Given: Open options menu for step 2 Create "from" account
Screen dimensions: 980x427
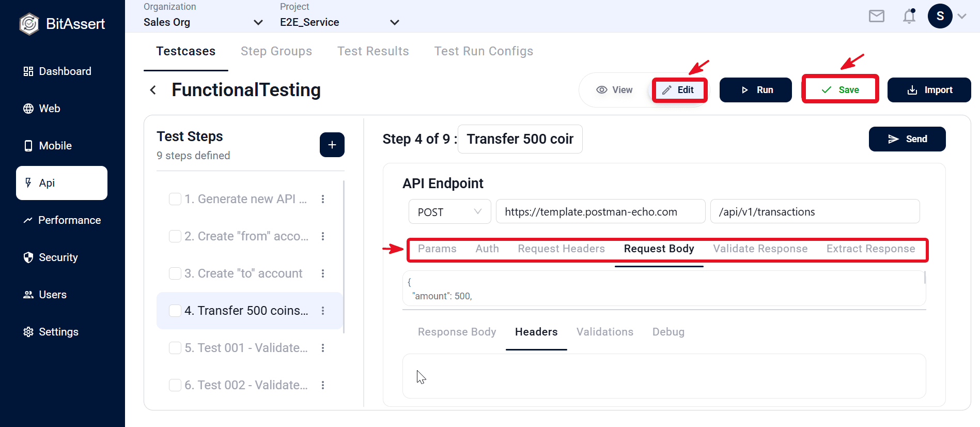Looking at the screenshot, I should tap(323, 236).
